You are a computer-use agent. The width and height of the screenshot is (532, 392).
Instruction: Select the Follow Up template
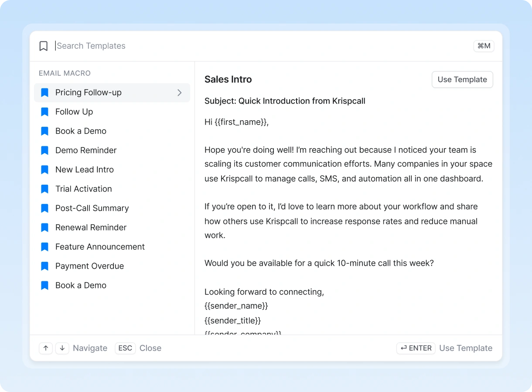coord(74,112)
